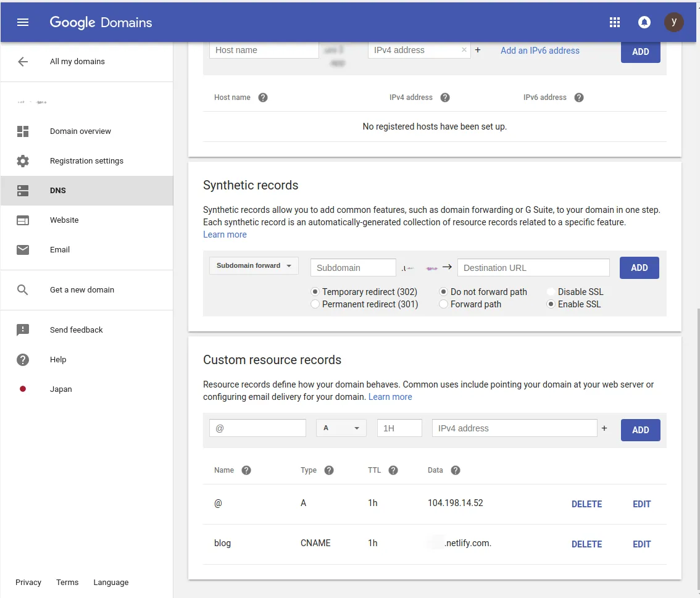Screen dimensions: 700x598
Task: Select Disable SSL option
Action: pos(551,291)
